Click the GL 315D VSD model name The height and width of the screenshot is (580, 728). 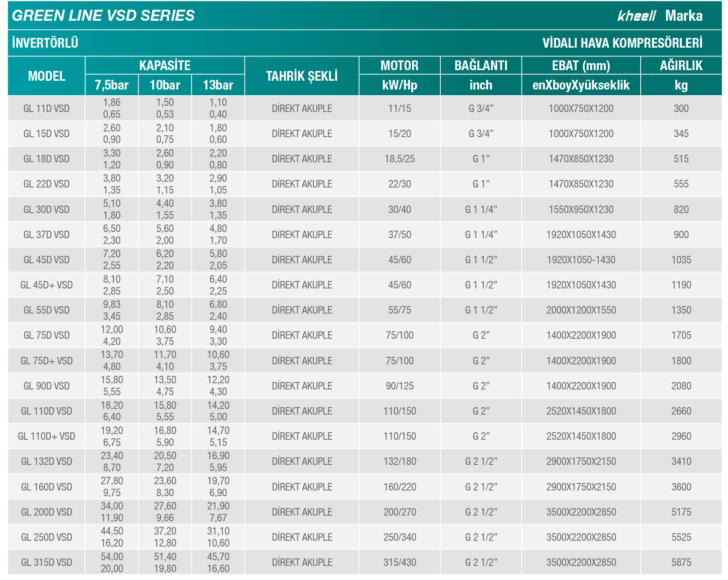(46, 562)
